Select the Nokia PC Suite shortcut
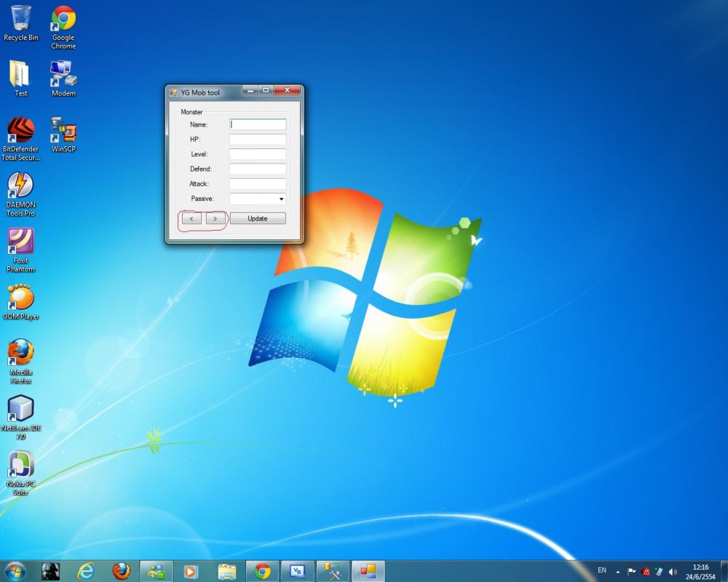The width and height of the screenshot is (728, 582). (20, 474)
